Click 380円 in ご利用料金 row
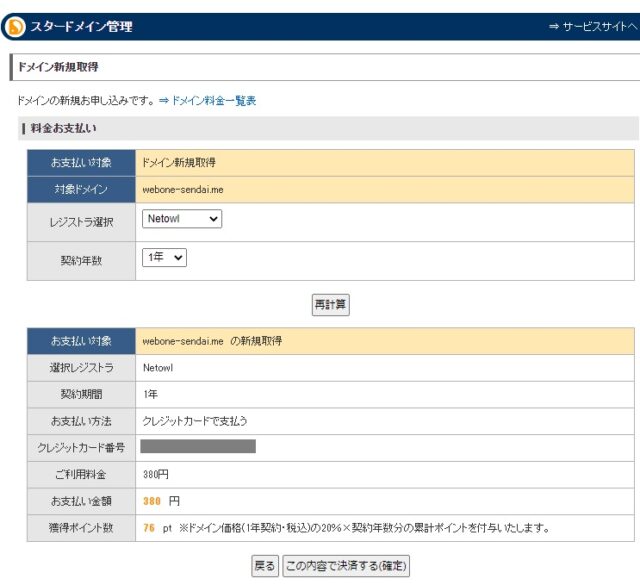 [156, 474]
